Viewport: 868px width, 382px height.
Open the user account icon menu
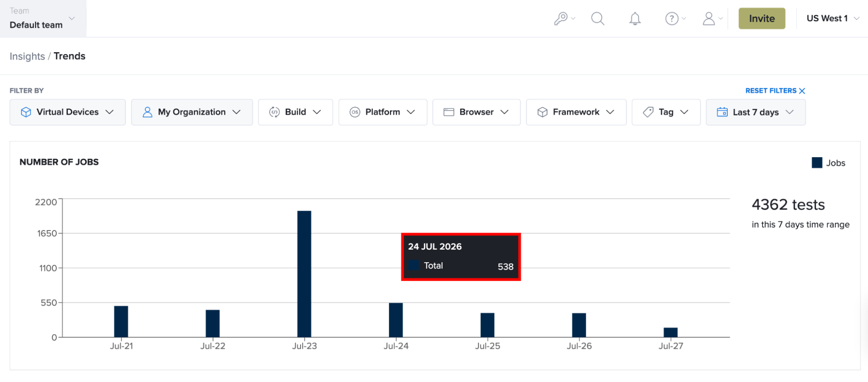[713, 19]
